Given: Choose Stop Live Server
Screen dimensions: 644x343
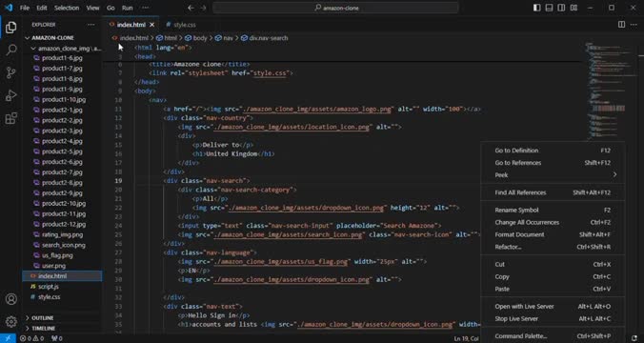Looking at the screenshot, I should (x=553, y=319).
